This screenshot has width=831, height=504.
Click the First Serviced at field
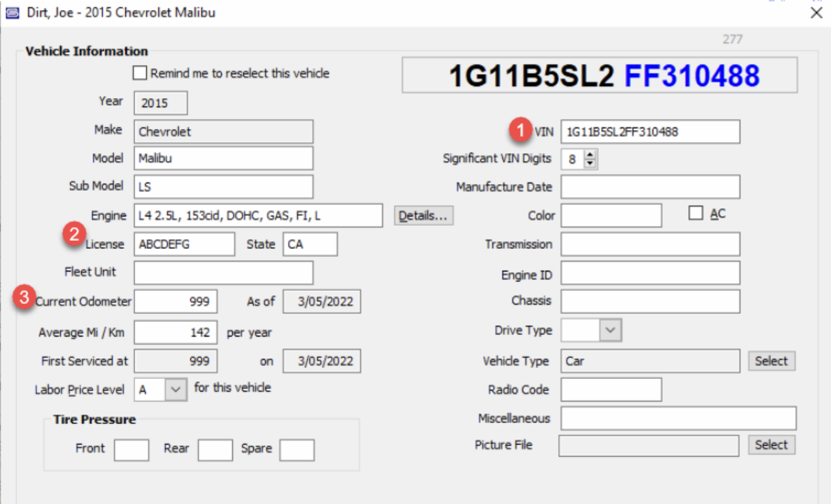(x=176, y=361)
